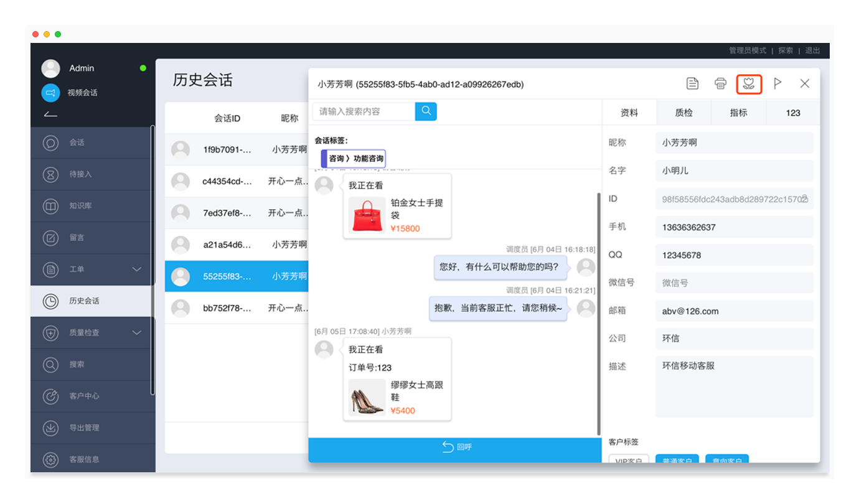Switch to the 指标 tab

click(x=738, y=113)
